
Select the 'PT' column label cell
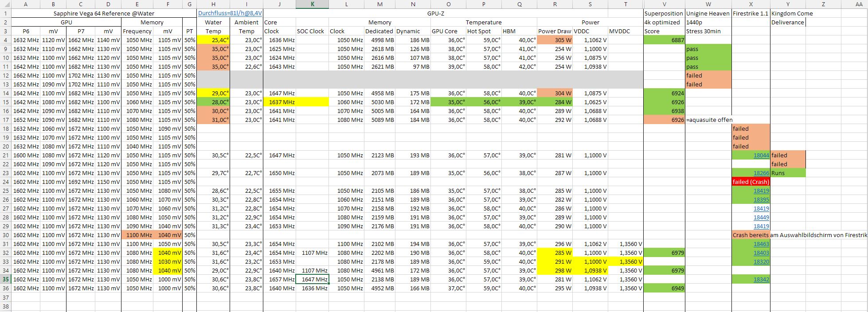189,31
